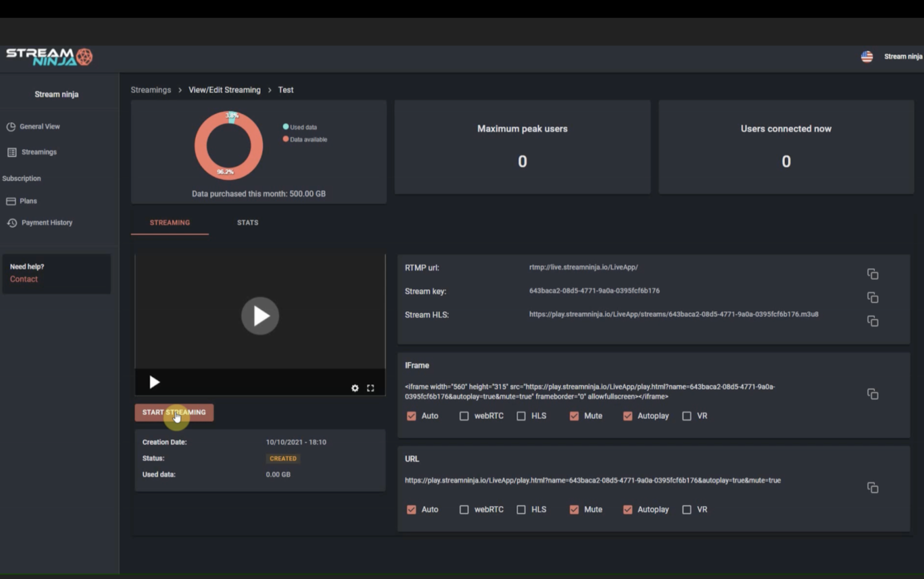924x579 pixels.
Task: Toggle Auto checkbox in URL section
Action: coord(411,510)
